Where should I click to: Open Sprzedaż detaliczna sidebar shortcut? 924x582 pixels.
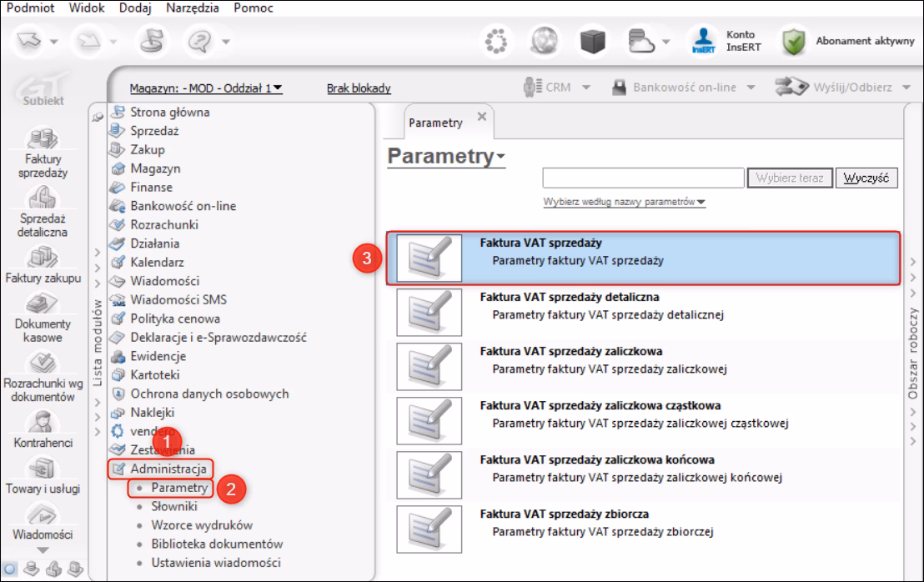[43, 211]
